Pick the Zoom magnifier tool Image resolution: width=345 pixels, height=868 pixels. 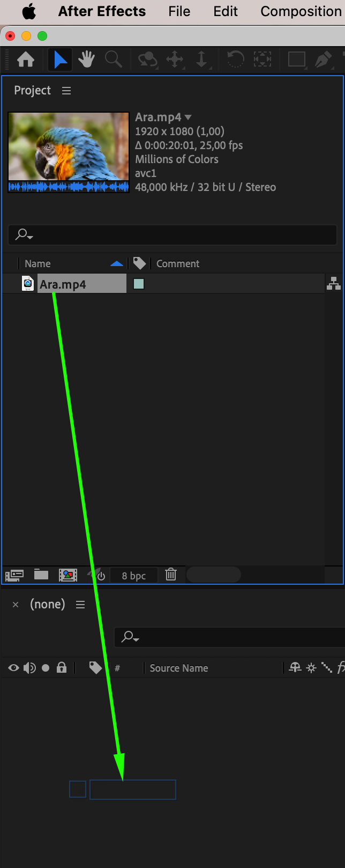coord(113,59)
